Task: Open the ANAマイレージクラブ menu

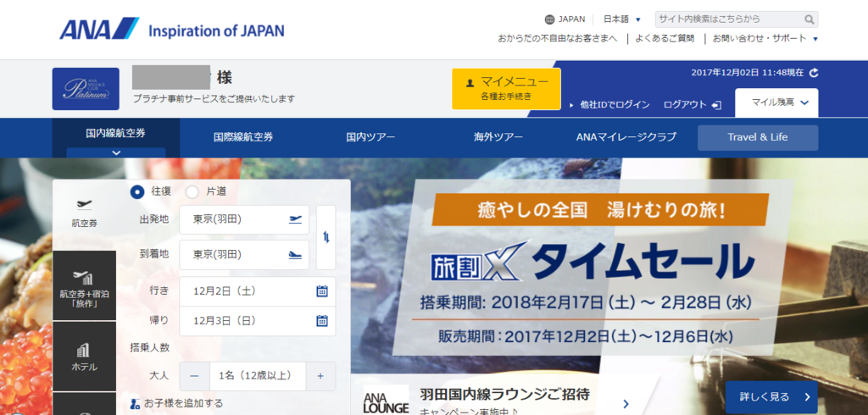Action: (x=626, y=137)
